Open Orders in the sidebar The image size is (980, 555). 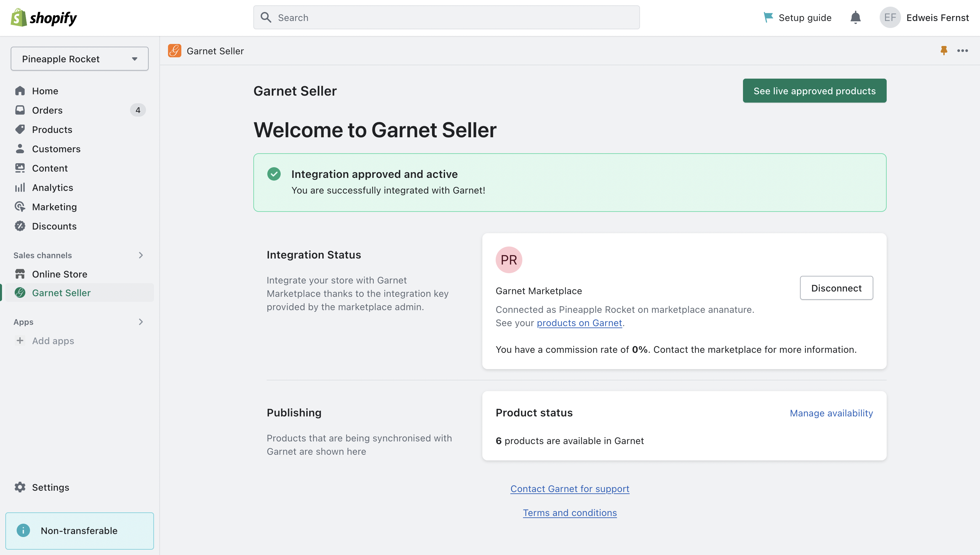coord(47,110)
